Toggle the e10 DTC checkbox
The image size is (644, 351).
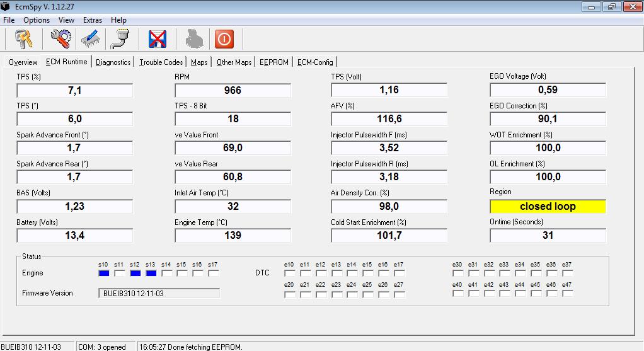tap(289, 273)
